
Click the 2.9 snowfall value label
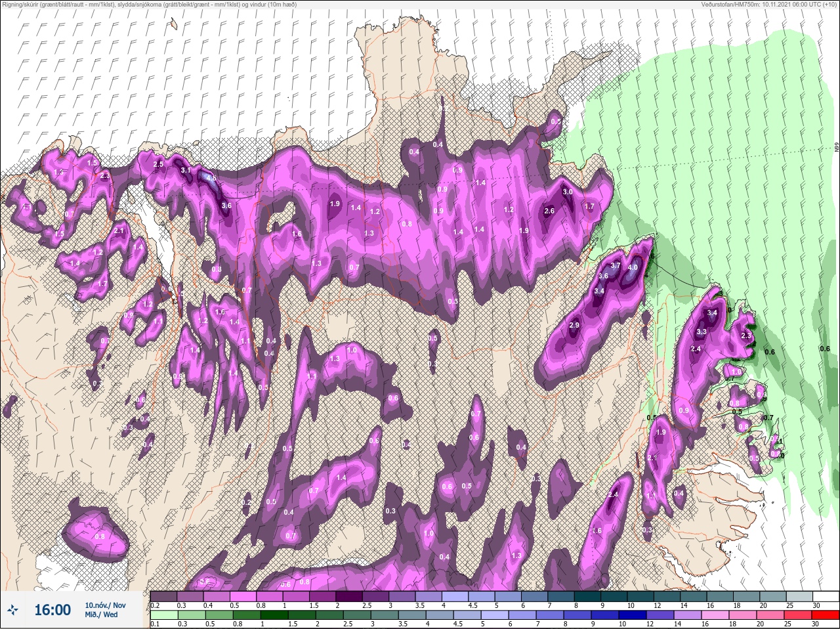tap(574, 326)
